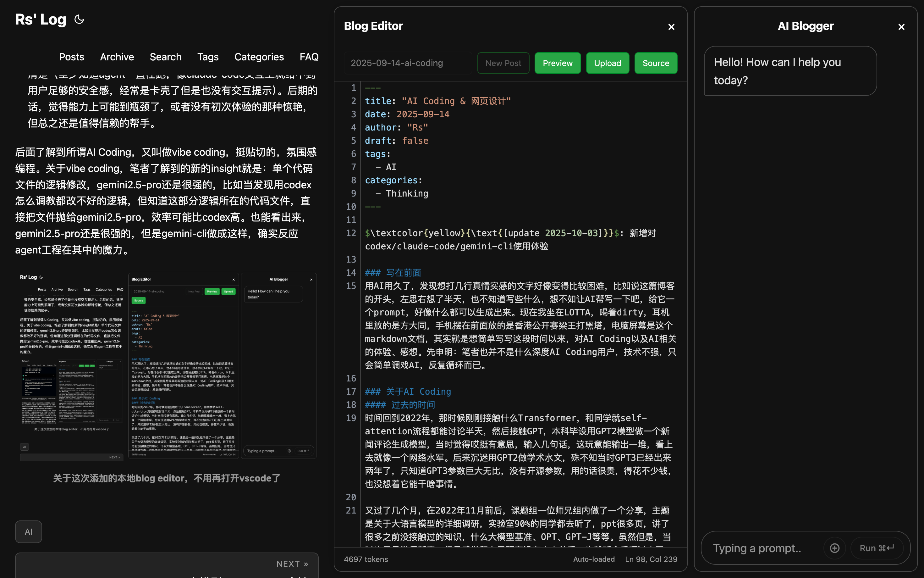The height and width of the screenshot is (578, 924).
Task: Click the Preview button in editor
Action: click(x=557, y=63)
